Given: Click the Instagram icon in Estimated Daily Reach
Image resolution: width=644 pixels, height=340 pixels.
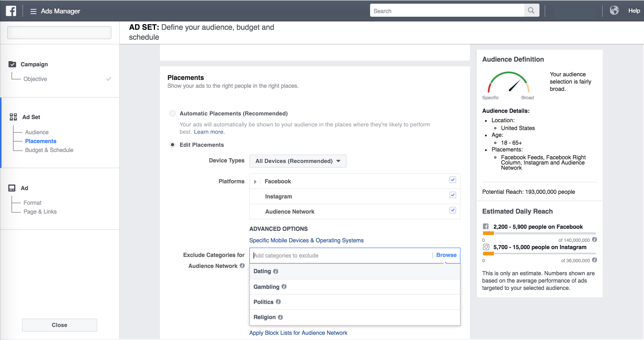Looking at the screenshot, I should point(486,247).
